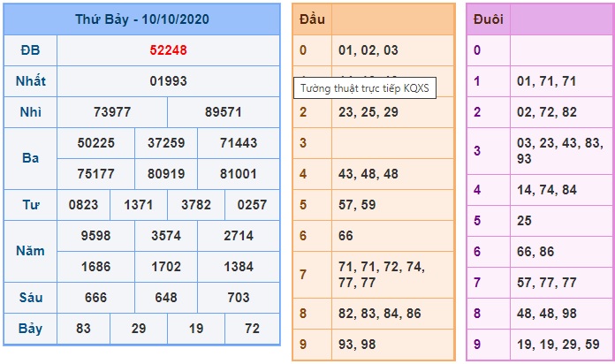Image resolution: width=615 pixels, height=364 pixels.
Task: Click the Đầu column header
Action: point(312,19)
